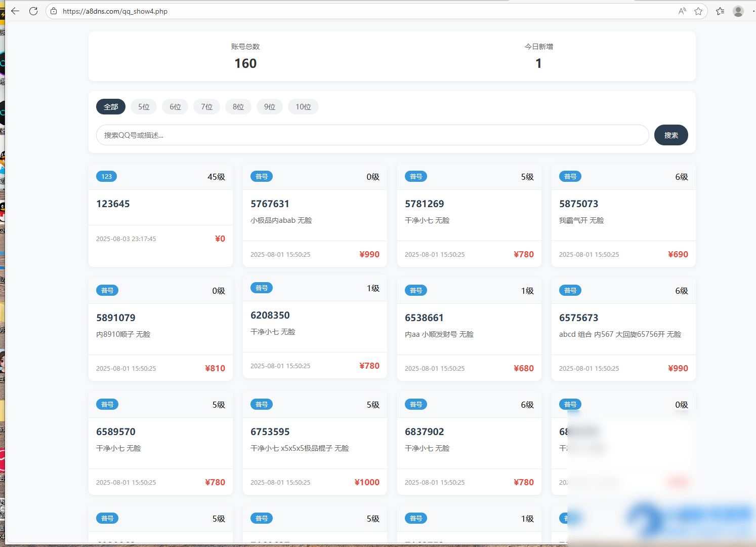Focus the 搜索QQ号或描述 search field
756x547 pixels.
point(372,135)
